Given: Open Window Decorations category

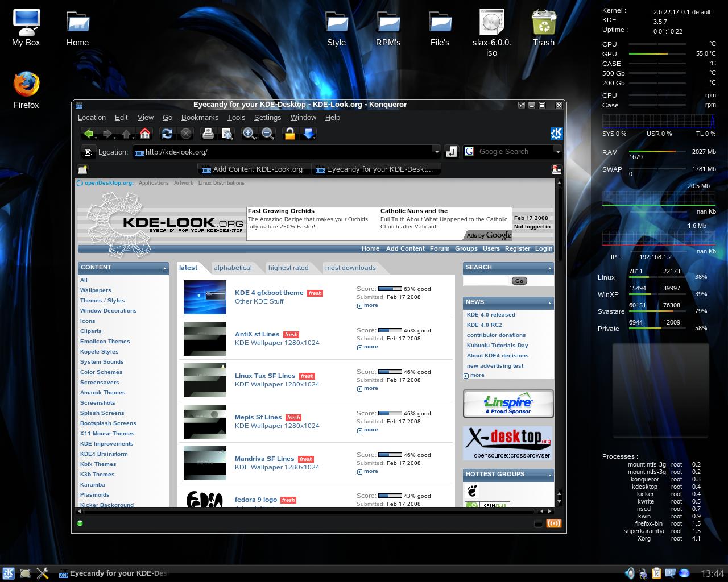Looking at the screenshot, I should point(109,311).
